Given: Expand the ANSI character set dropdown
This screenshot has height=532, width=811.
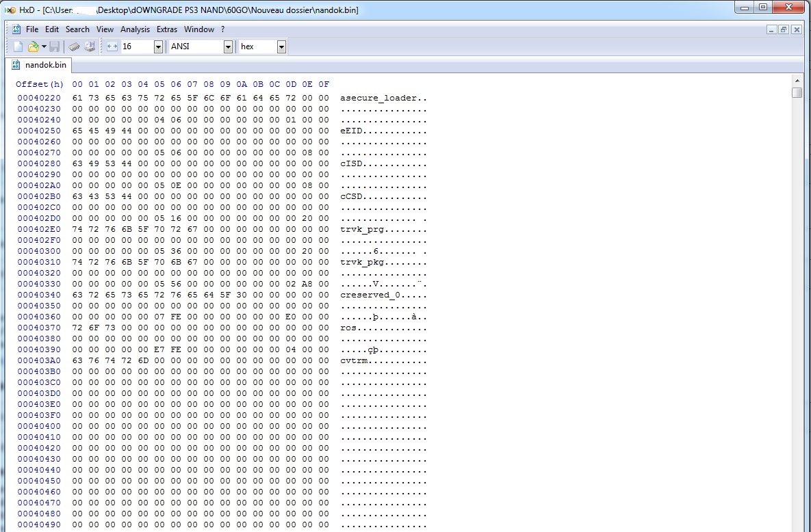Looking at the screenshot, I should [228, 46].
